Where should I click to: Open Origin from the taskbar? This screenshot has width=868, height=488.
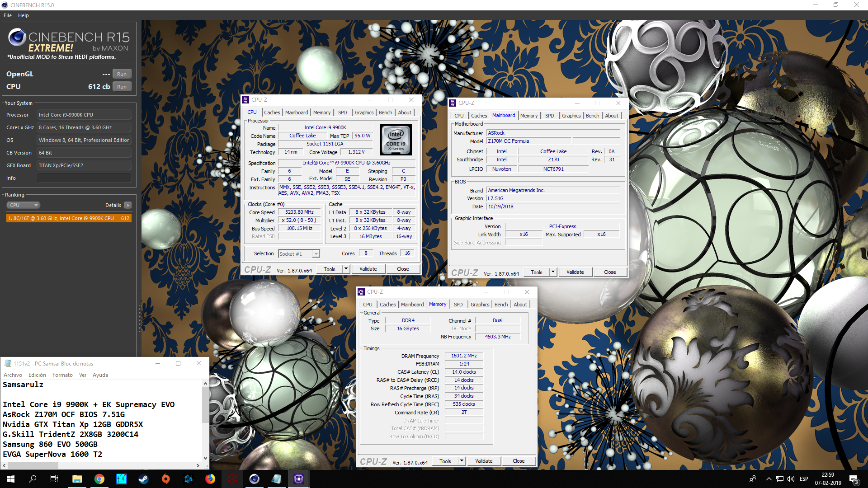click(165, 479)
